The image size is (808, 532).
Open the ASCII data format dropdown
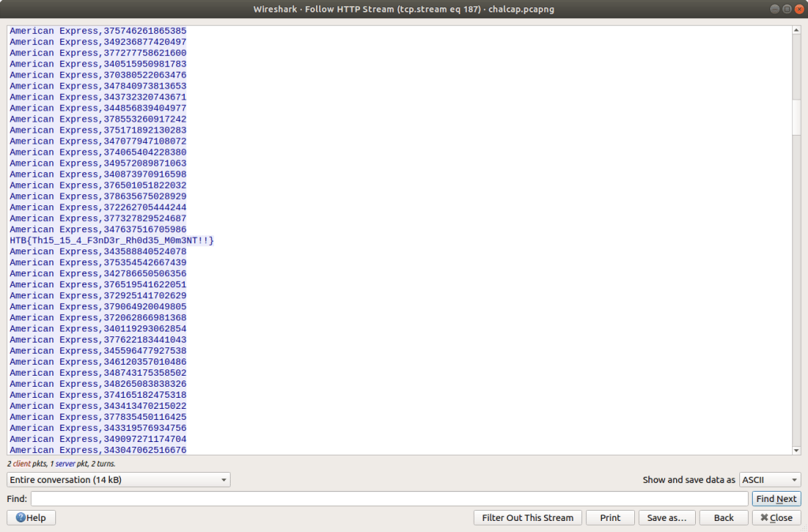point(770,479)
